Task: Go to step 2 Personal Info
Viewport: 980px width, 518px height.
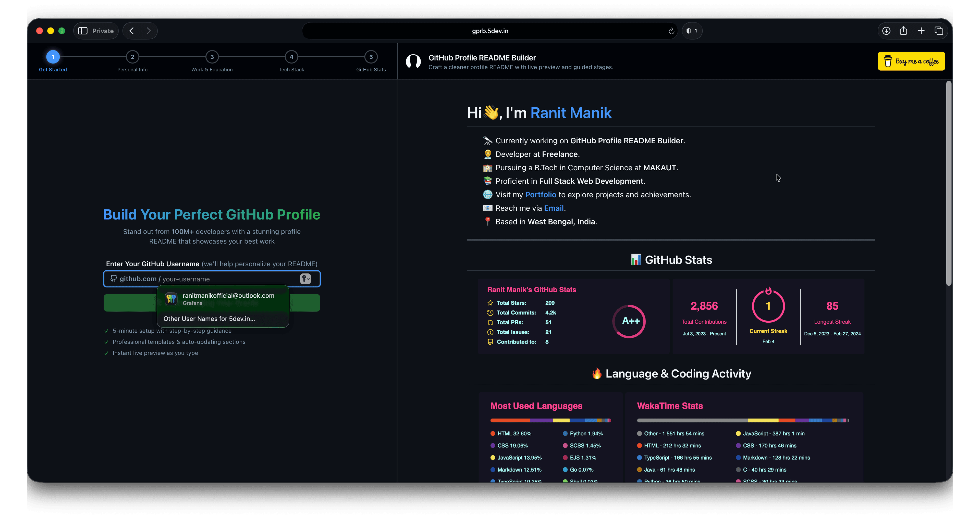Action: click(132, 57)
